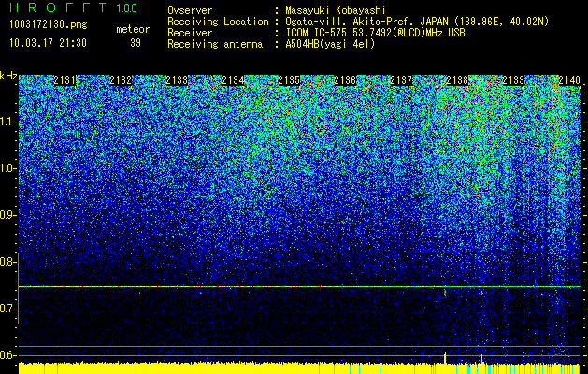588x374 pixels.
Task: Click the Receiver label
Action: (190, 33)
